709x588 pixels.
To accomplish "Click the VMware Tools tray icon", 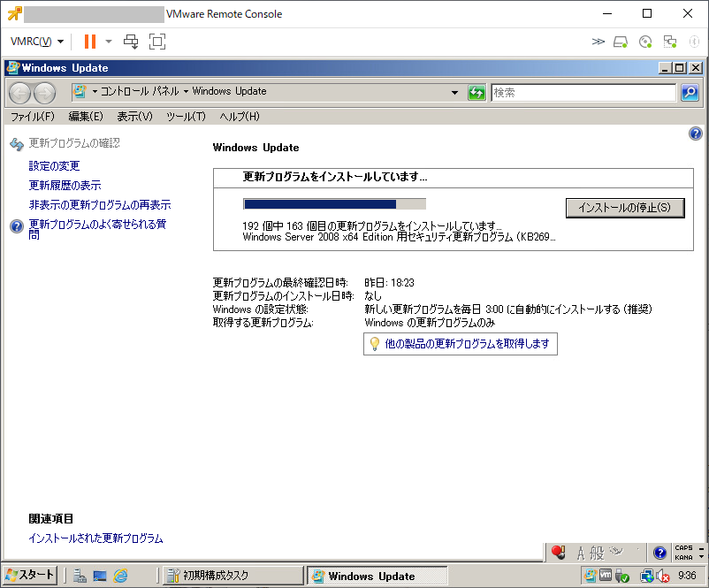I will (x=606, y=576).
